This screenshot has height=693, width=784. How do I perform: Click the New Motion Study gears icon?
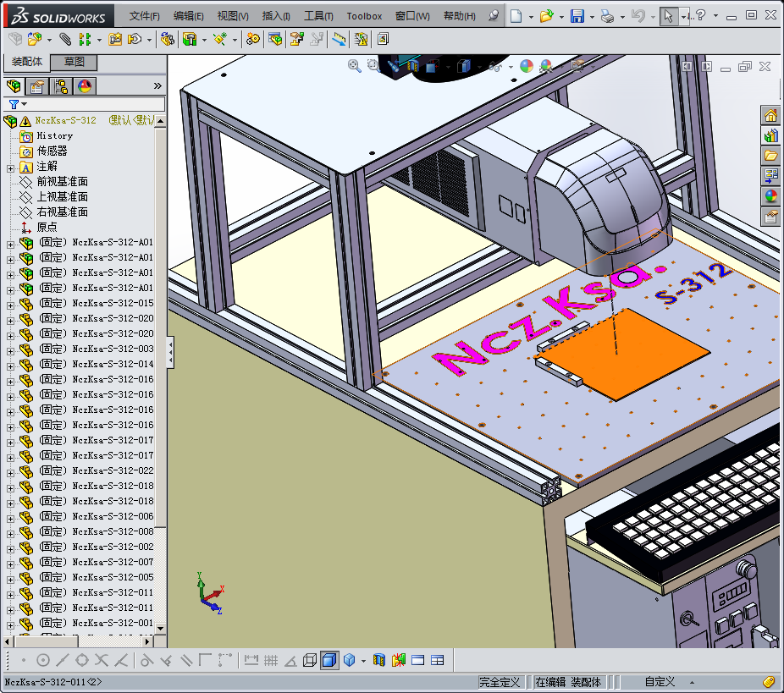[x=253, y=39]
